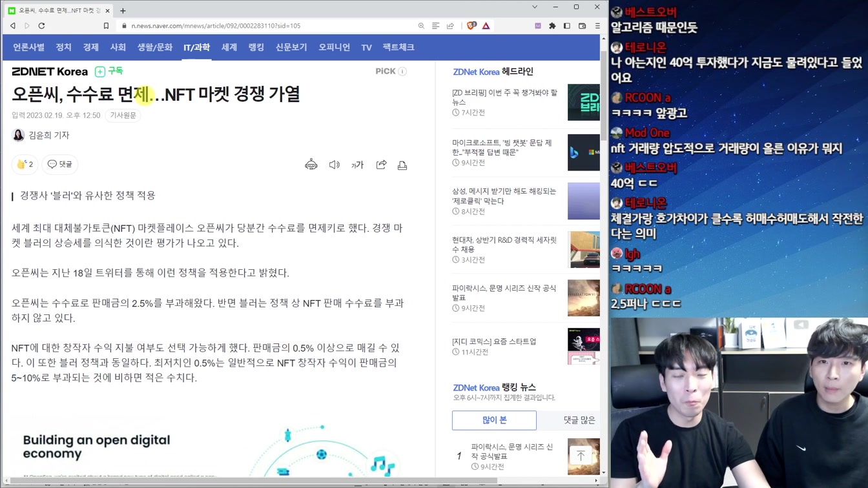
Task: Open the 삼성 메시지 제로클릭 headline
Action: click(504, 196)
